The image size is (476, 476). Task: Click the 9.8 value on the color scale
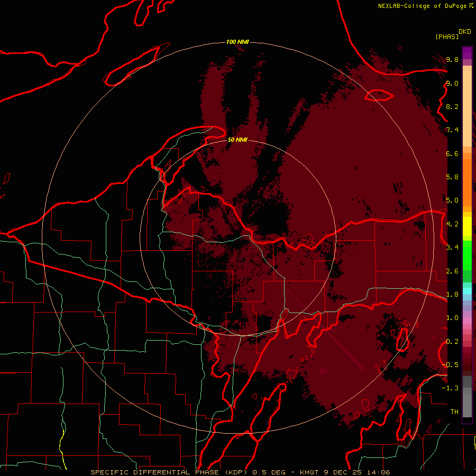tap(452, 59)
